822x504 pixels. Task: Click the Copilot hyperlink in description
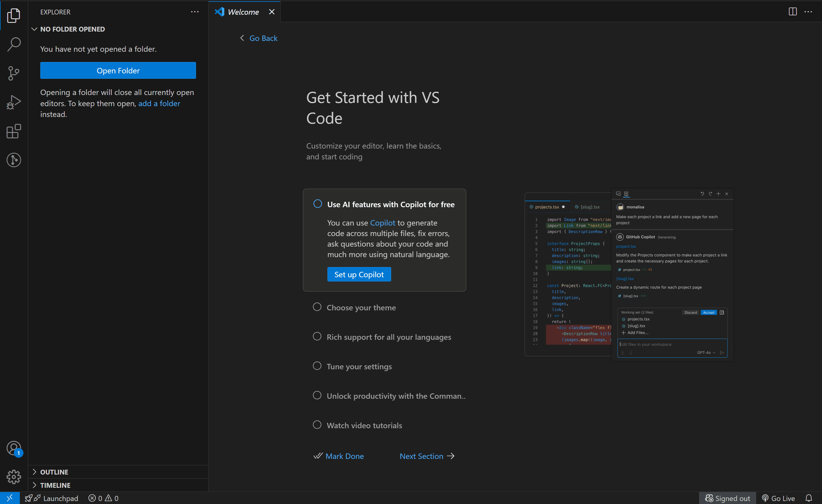coord(382,223)
